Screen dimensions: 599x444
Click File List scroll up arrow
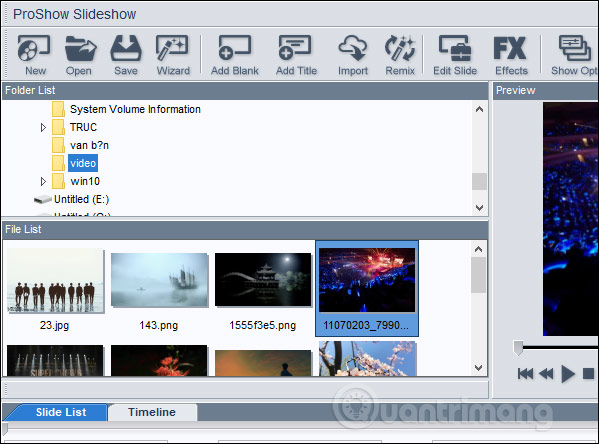coord(478,250)
